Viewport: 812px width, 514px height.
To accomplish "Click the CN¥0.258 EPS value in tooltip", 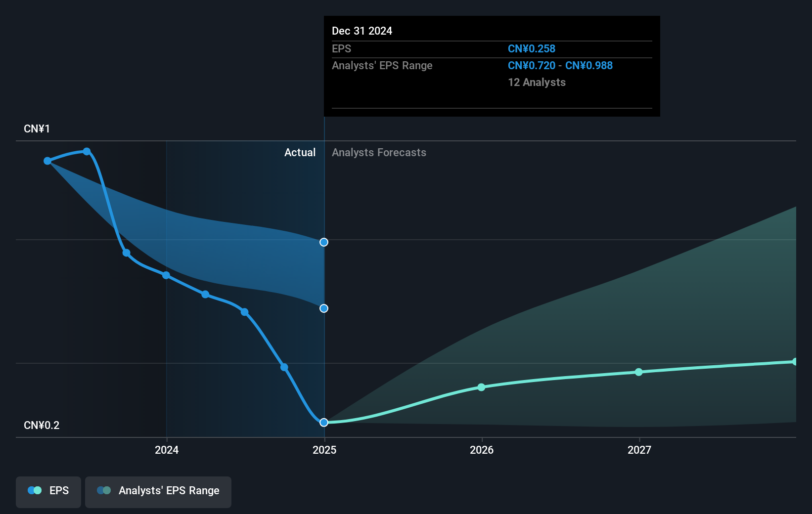I will click(532, 49).
